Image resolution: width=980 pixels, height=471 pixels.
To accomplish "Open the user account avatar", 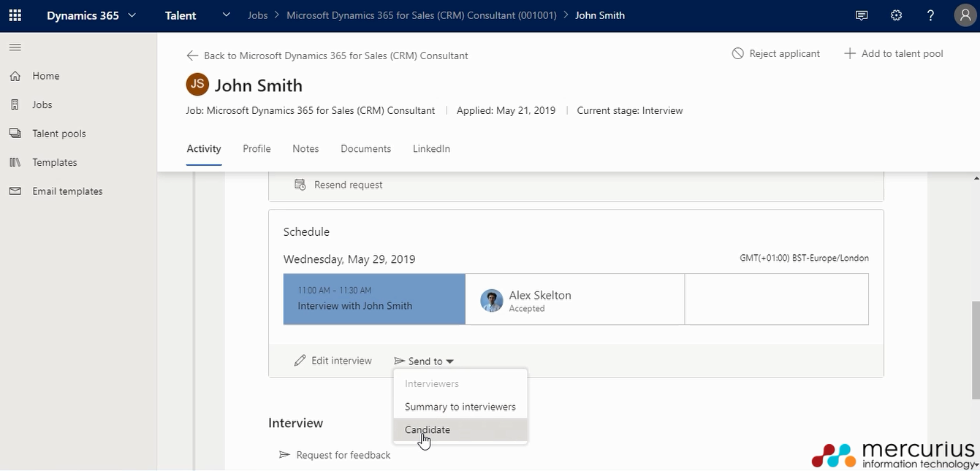I will point(965,16).
